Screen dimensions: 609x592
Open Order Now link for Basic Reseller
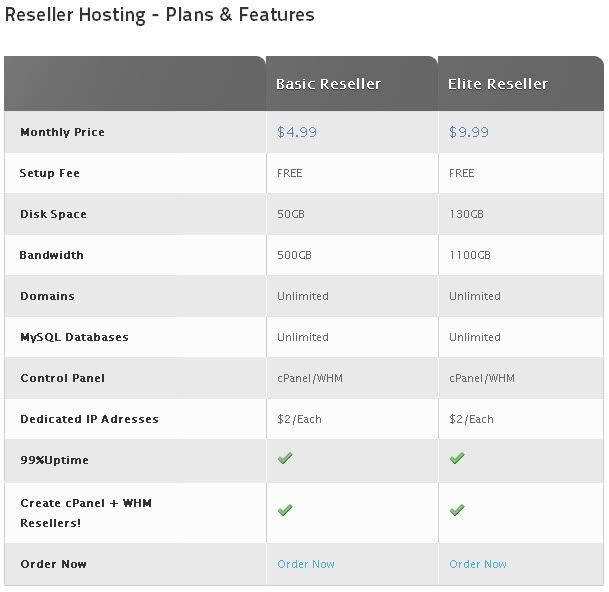click(x=306, y=564)
